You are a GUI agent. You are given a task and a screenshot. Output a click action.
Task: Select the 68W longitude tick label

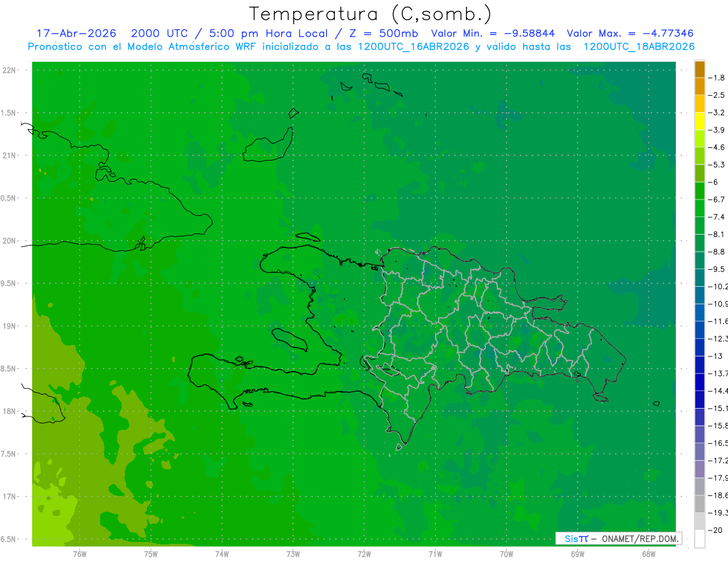(649, 554)
